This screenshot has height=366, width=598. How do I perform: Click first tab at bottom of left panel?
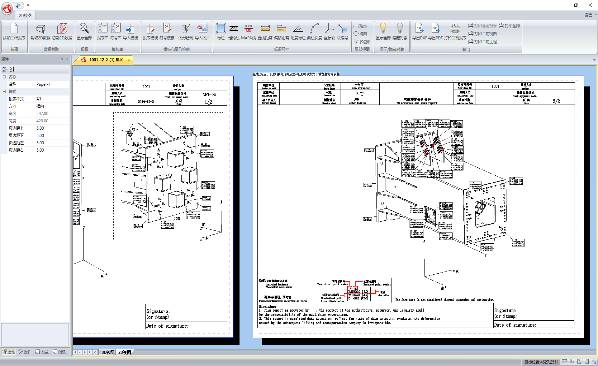(8, 352)
